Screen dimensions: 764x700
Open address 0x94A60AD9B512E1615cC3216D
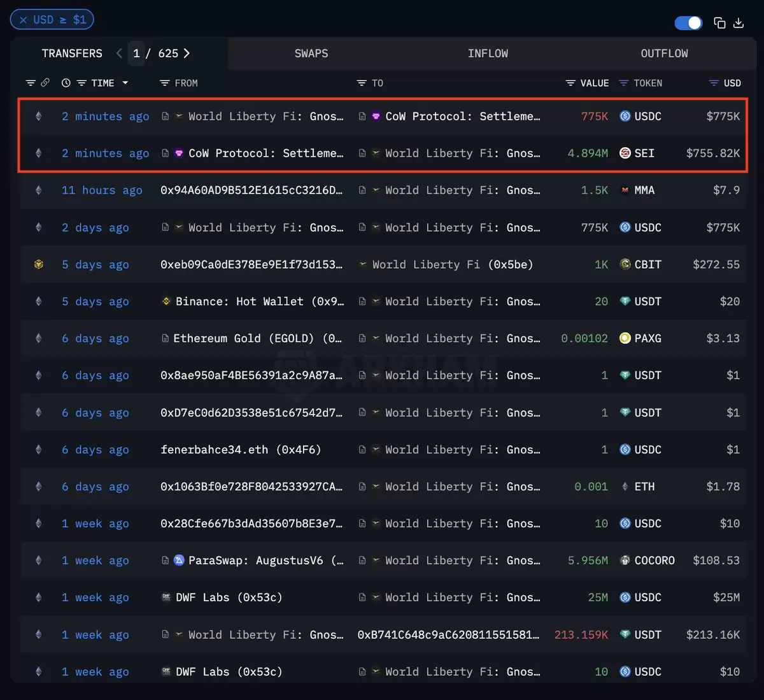251,190
